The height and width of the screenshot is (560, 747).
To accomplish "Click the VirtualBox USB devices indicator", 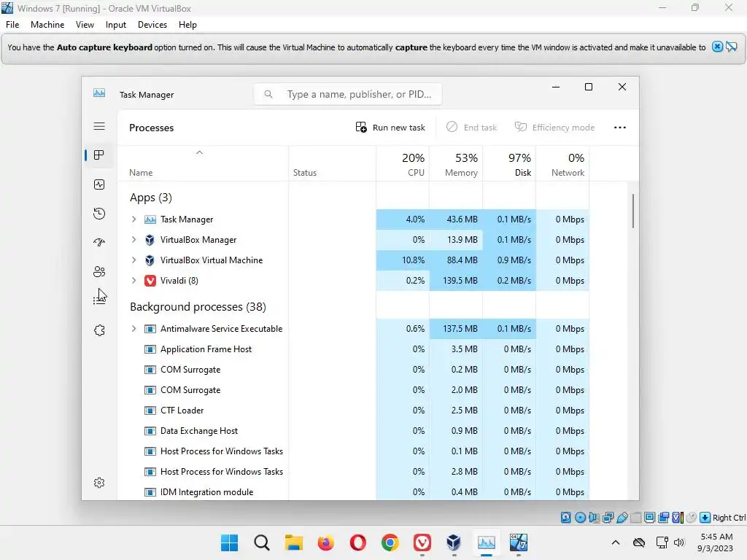I will point(622,517).
